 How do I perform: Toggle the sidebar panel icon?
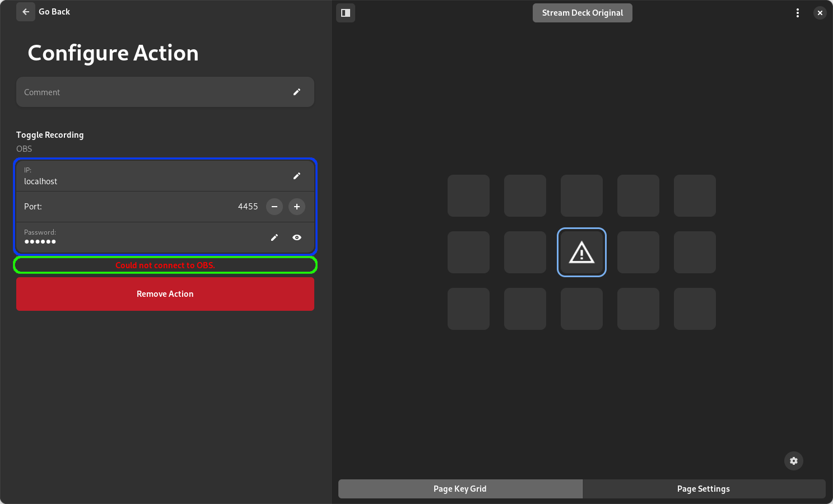pyautogui.click(x=346, y=13)
